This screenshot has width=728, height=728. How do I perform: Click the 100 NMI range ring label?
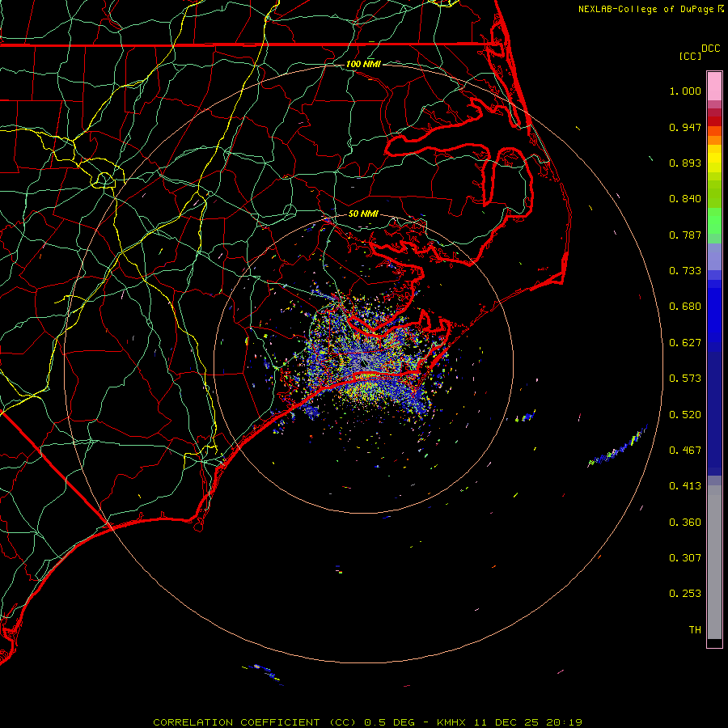point(363,64)
